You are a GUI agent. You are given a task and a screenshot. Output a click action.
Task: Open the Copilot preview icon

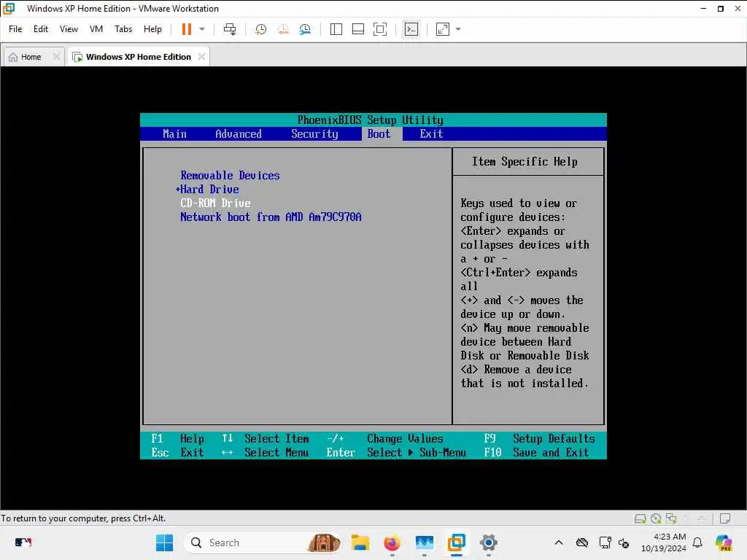tap(724, 542)
